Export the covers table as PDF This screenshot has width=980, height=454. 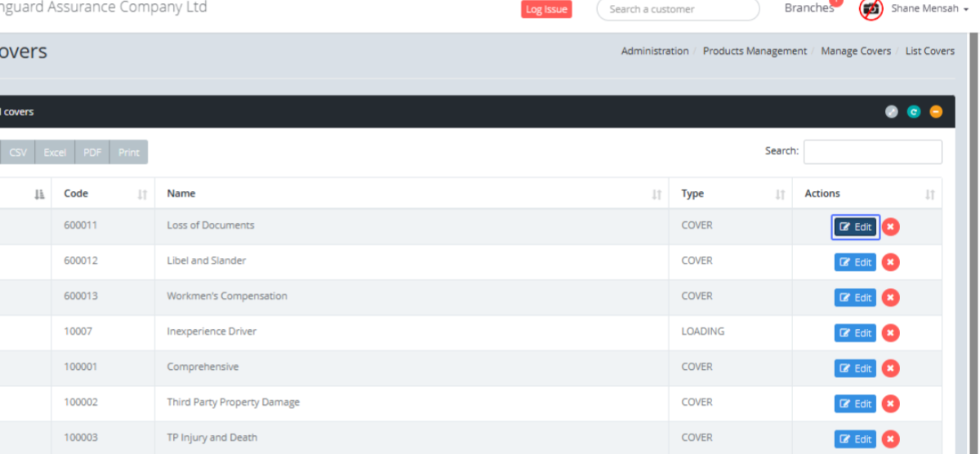[92, 153]
